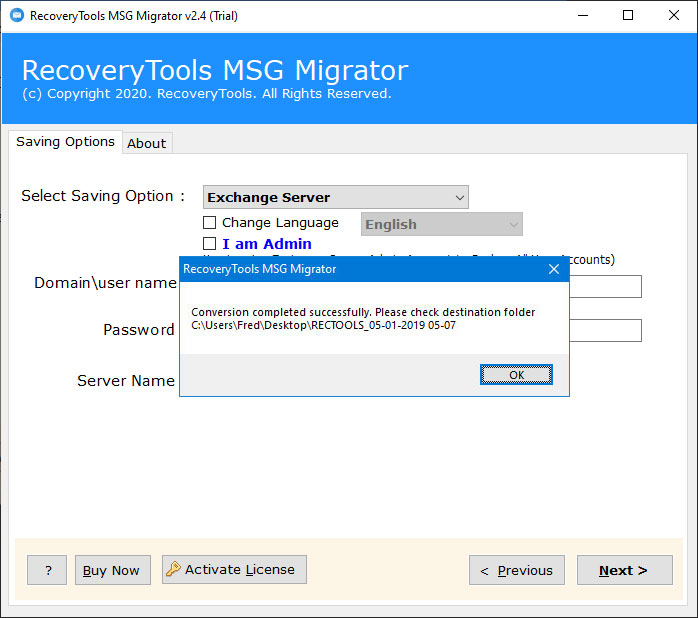
Task: Click the copyright 2020 RecoveryTools banner text
Action: [207, 94]
